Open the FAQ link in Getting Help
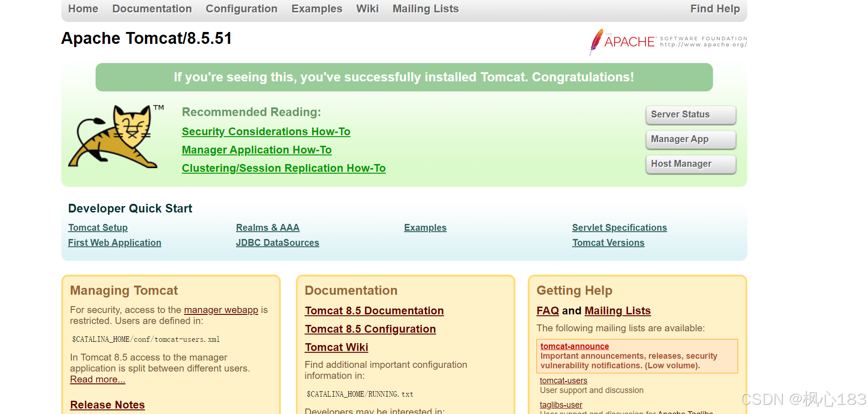 point(548,311)
